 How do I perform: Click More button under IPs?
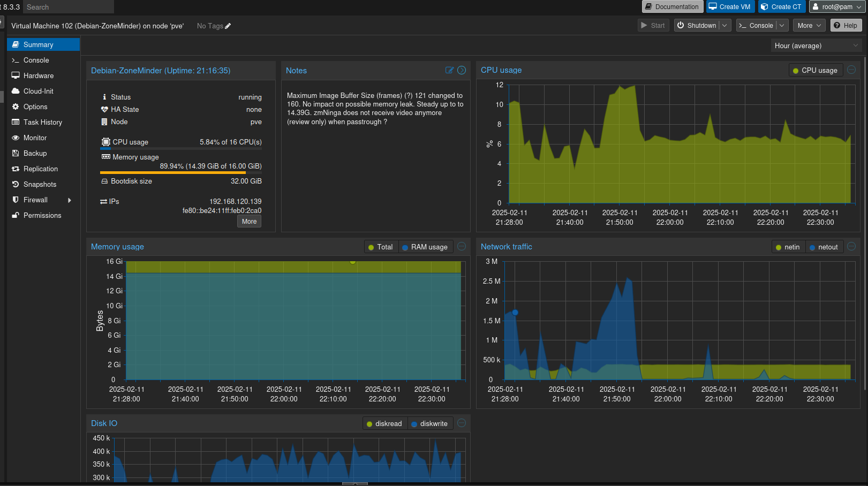pos(249,221)
